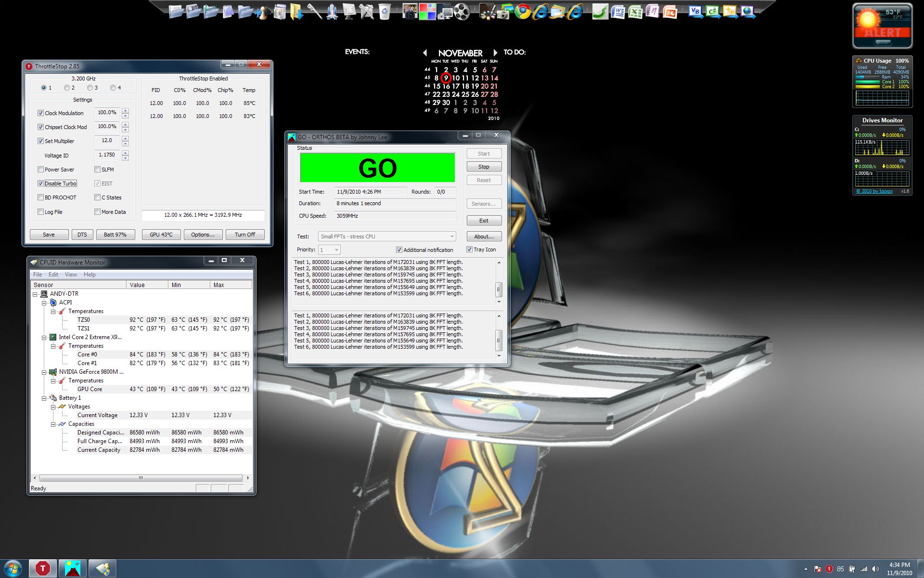Click the Stop button in ORTHOS
924x578 pixels.
pos(484,167)
